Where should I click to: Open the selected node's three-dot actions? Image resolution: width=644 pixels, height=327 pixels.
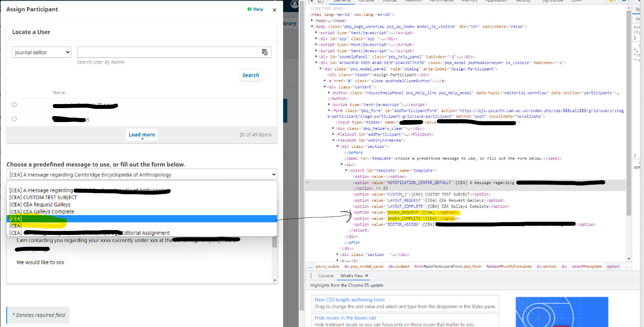point(308,183)
